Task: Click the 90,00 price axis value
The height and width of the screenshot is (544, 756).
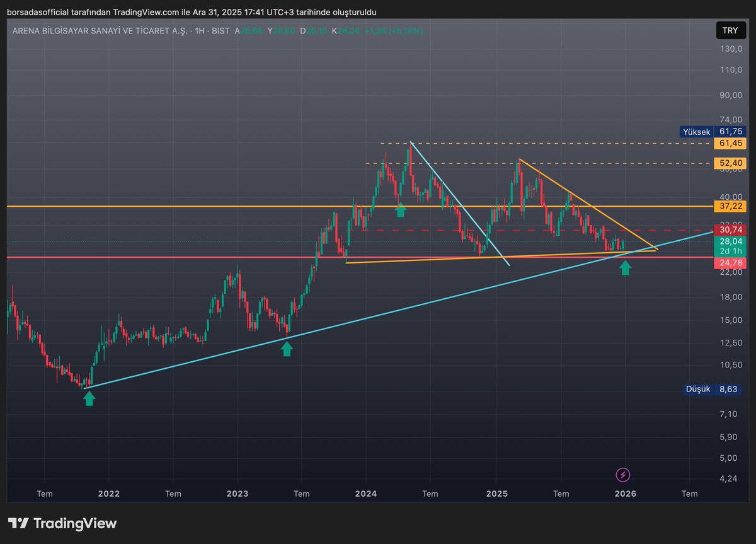Action: coord(731,95)
